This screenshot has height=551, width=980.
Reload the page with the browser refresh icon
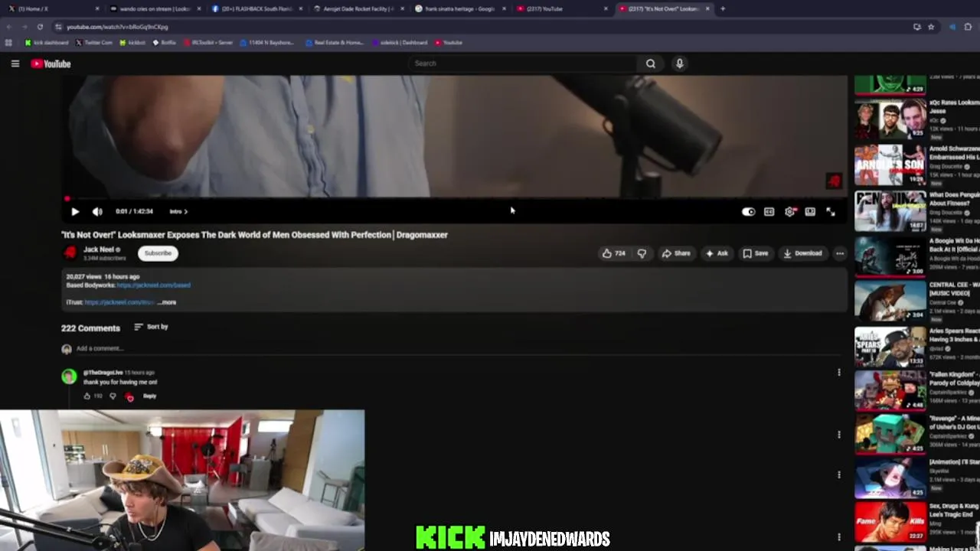coord(40,27)
